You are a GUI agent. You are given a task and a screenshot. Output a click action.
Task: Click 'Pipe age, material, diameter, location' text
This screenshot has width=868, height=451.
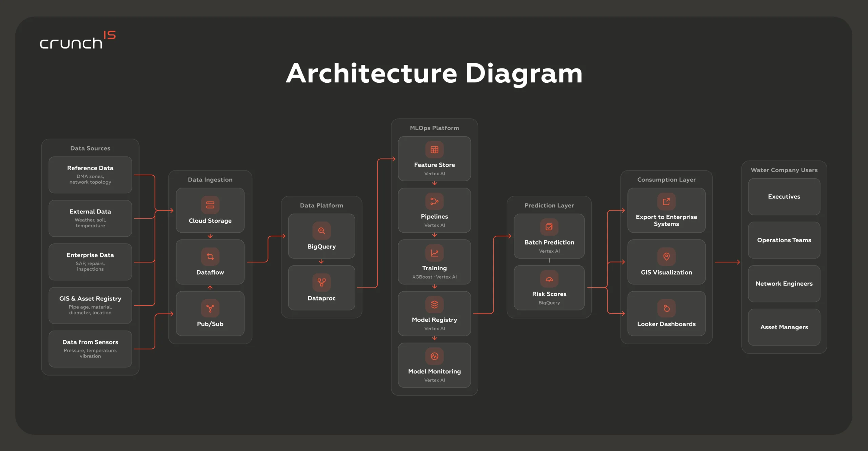(90, 310)
